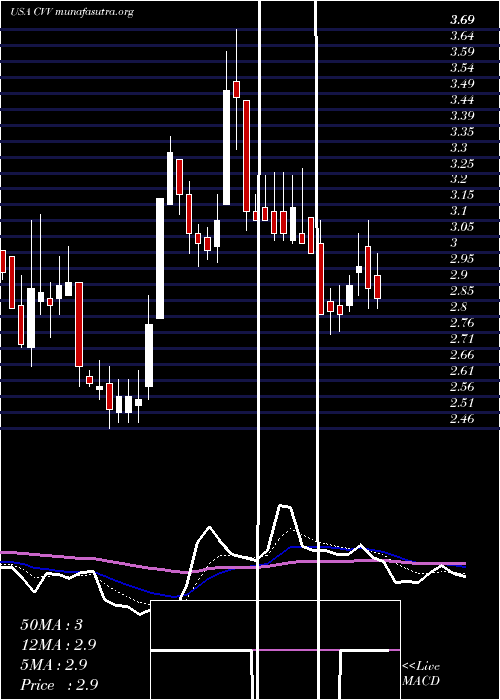
Task: Click the long red candle below 3.44 peak
Action: pos(246,156)
